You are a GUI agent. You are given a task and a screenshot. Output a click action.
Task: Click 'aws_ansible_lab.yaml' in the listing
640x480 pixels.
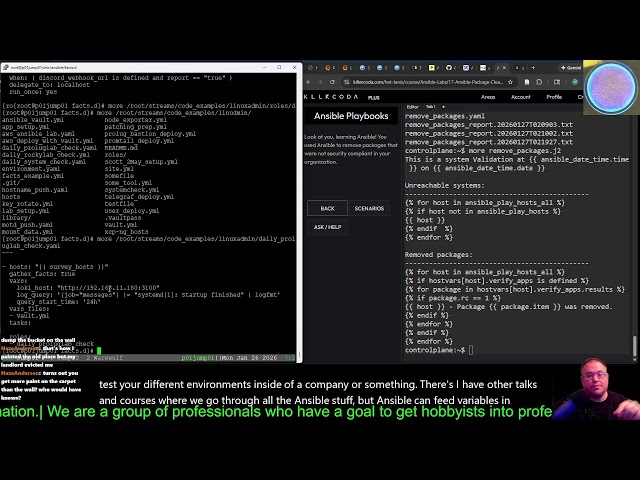pos(38,133)
